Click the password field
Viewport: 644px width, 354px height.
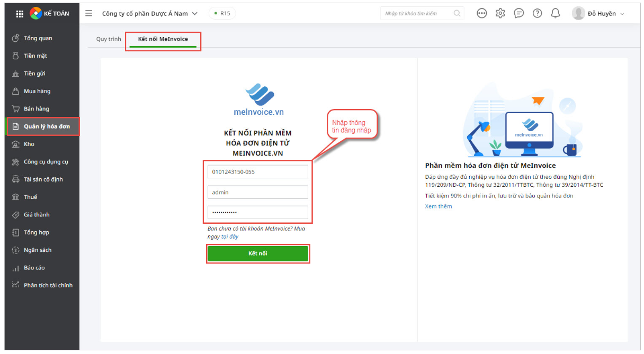(258, 212)
